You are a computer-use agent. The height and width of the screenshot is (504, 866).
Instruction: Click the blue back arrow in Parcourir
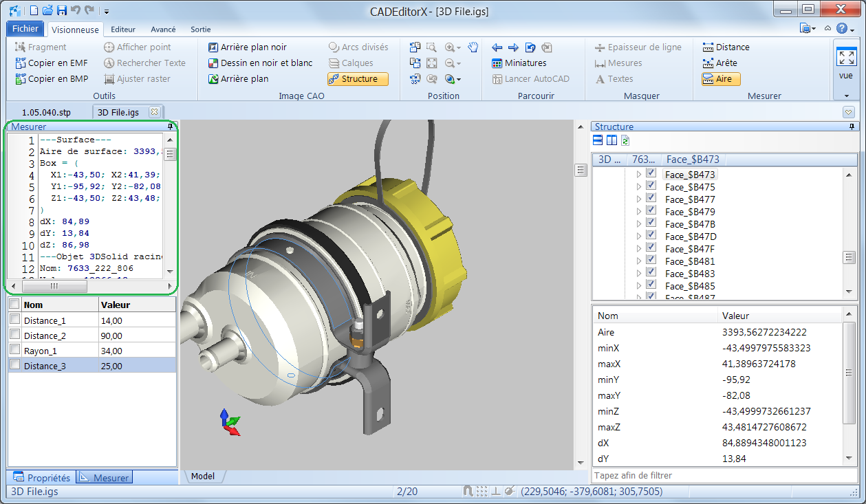497,47
